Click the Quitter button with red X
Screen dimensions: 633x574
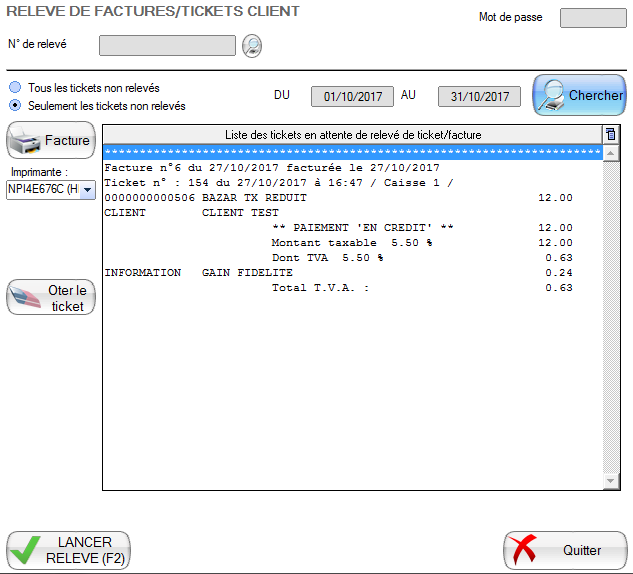click(x=565, y=550)
